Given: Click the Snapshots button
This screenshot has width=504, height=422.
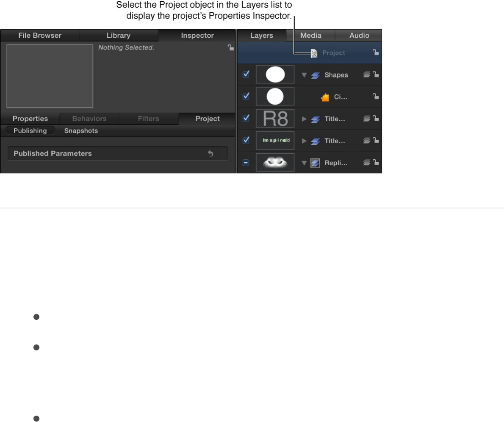Looking at the screenshot, I should click(x=81, y=130).
